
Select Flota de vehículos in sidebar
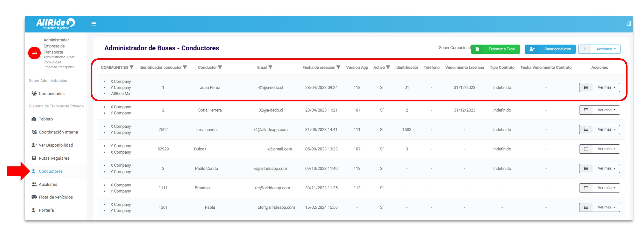pyautogui.click(x=55, y=197)
